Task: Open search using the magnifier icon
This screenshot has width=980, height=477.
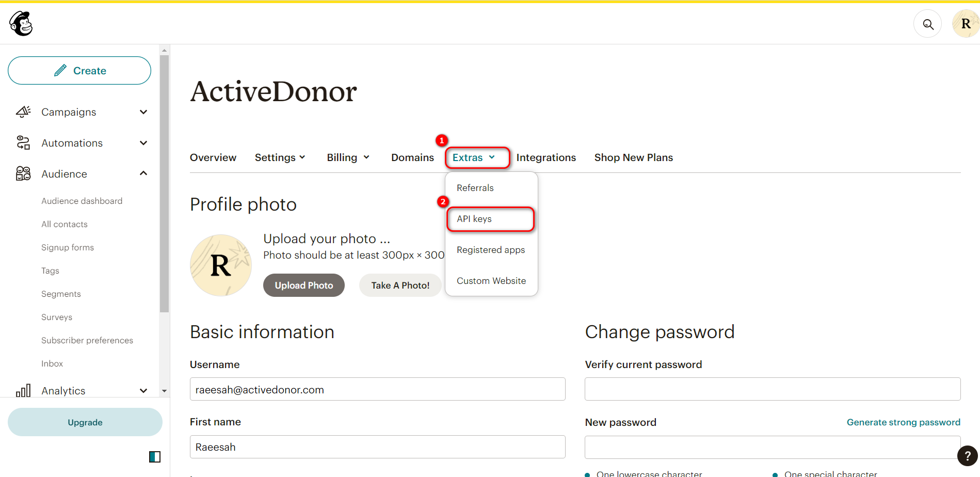Action: click(x=927, y=24)
